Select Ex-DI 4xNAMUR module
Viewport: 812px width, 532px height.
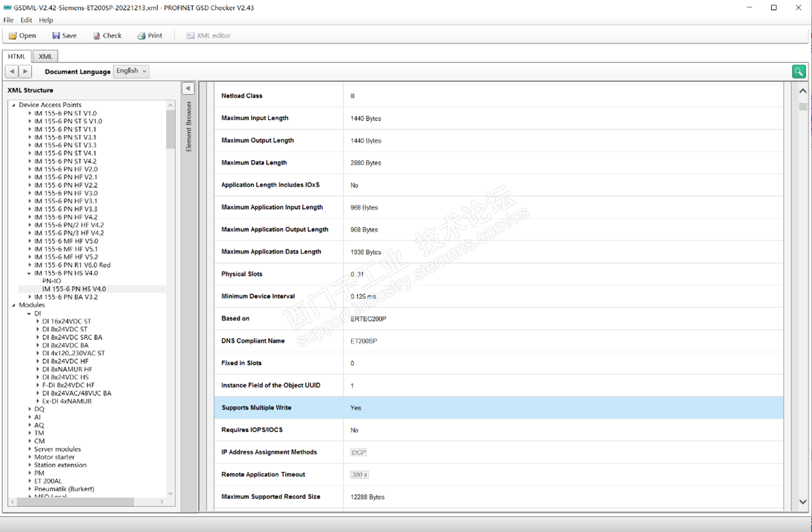[67, 401]
